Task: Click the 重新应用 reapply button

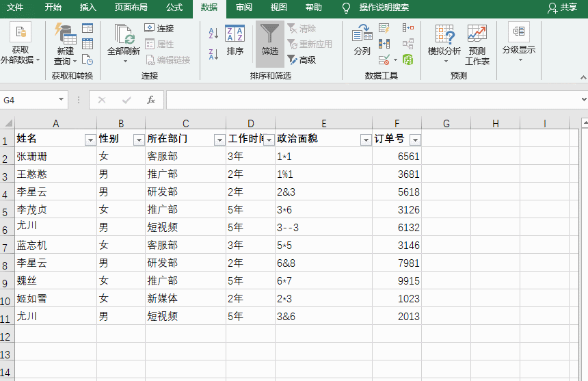Action: point(310,44)
